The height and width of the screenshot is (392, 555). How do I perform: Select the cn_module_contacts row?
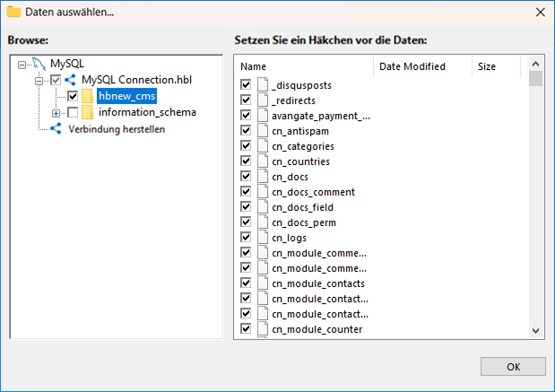tap(318, 283)
